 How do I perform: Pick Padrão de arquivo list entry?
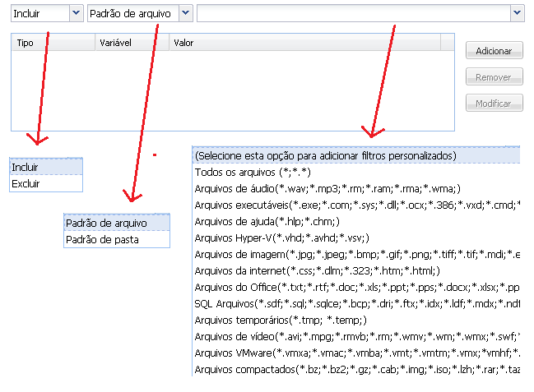[x=117, y=223]
